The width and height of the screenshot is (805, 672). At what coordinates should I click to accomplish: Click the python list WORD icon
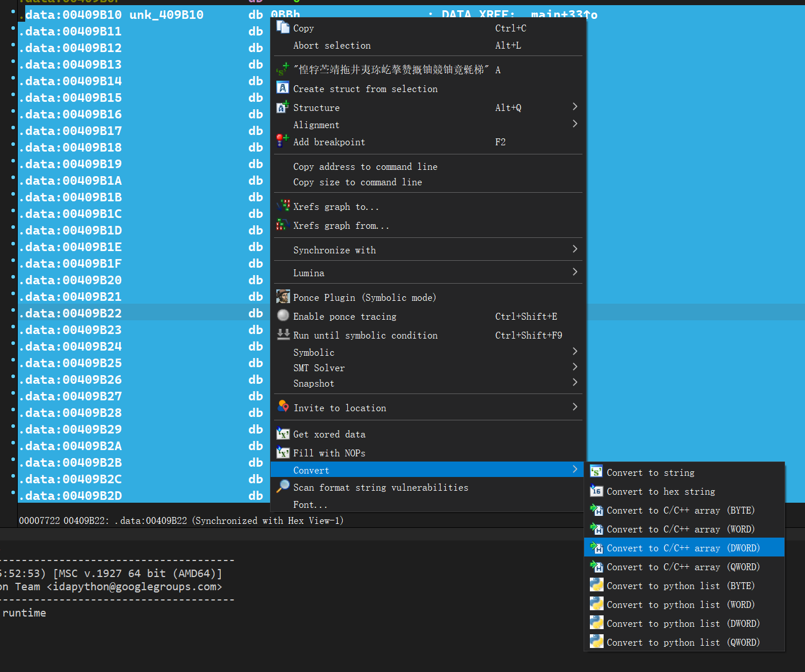tap(596, 604)
